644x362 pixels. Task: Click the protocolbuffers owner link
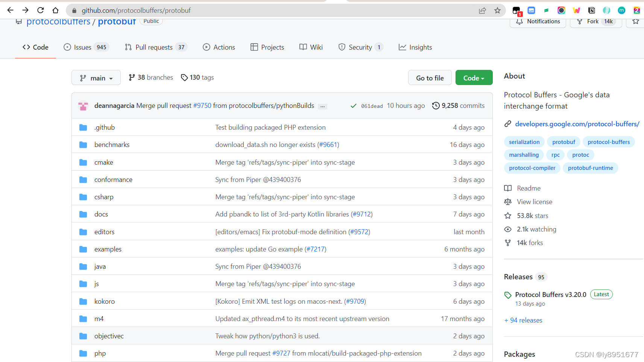click(58, 22)
